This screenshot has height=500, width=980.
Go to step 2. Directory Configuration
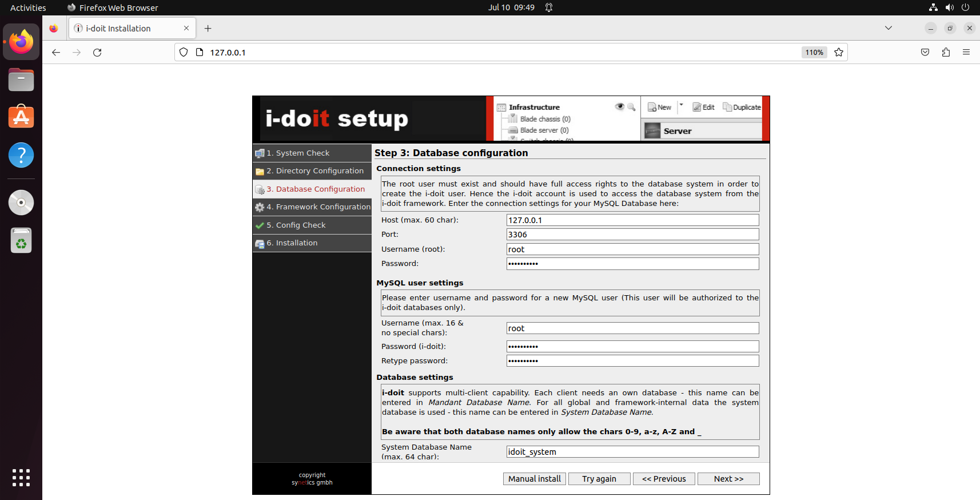[x=312, y=171]
